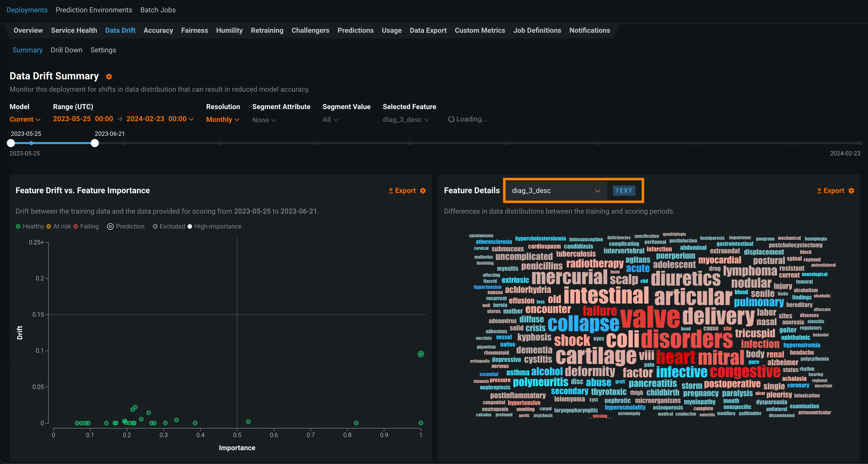
Task: Click the arrow between the range dates
Action: (120, 119)
